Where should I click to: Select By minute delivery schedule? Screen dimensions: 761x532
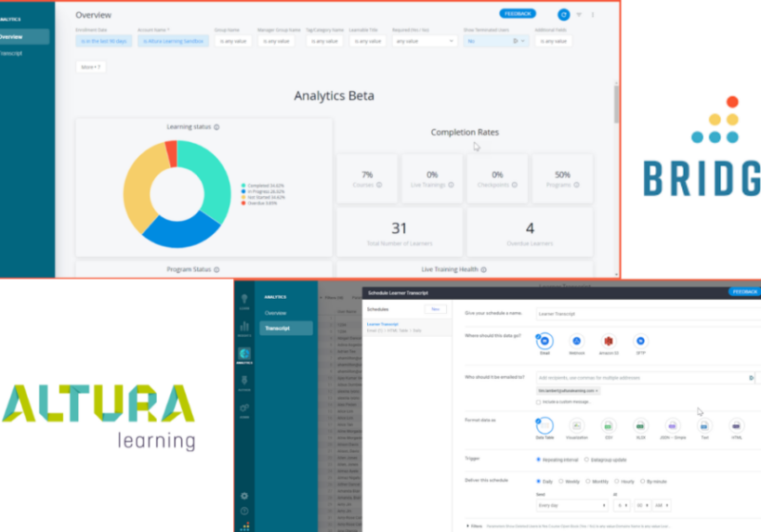tap(643, 481)
